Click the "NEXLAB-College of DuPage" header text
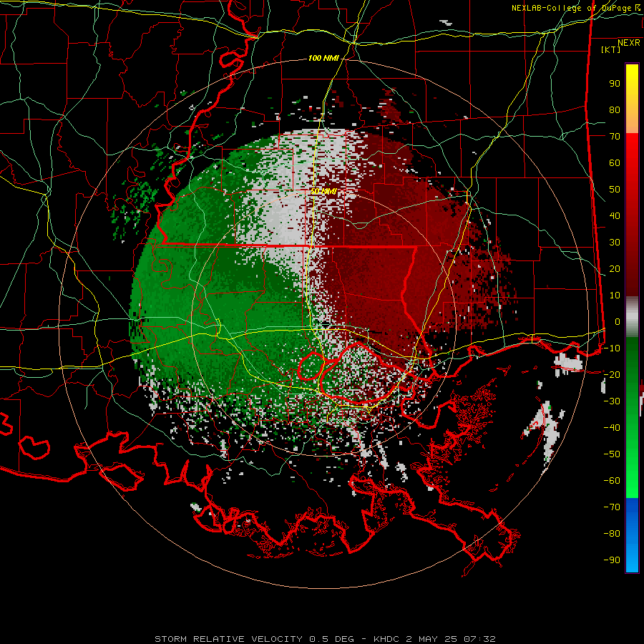 (571, 8)
